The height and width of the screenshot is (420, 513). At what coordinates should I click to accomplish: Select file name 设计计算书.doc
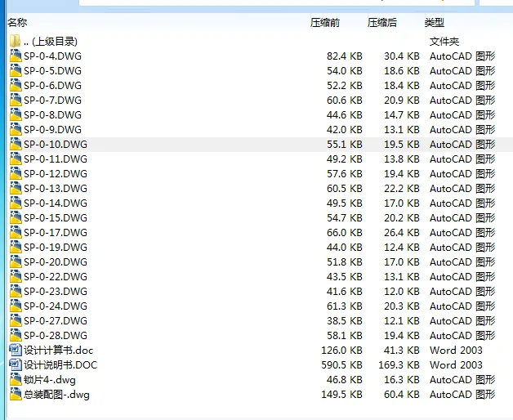point(59,351)
